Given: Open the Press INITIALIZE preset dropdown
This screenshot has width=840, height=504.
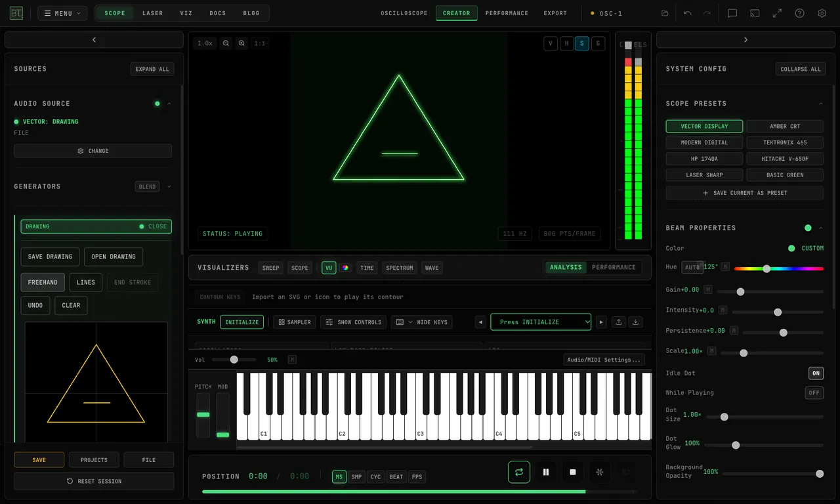Looking at the screenshot, I should 541,322.
